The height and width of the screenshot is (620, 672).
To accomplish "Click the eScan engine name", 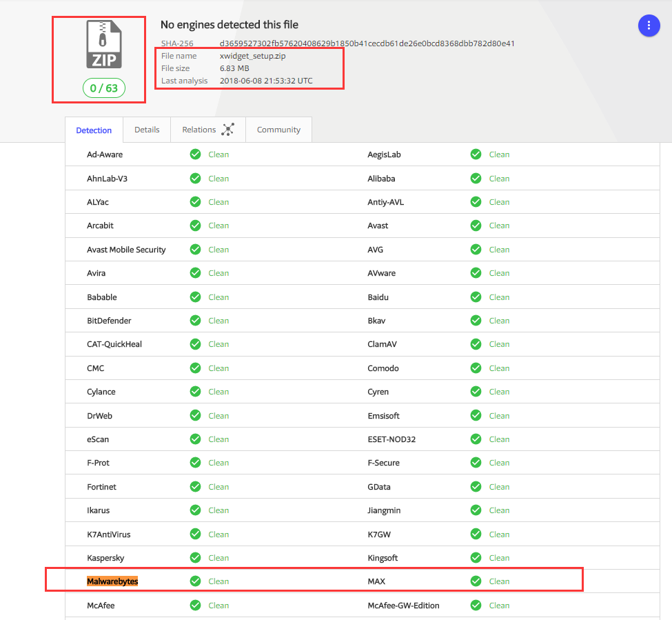I will point(98,439).
